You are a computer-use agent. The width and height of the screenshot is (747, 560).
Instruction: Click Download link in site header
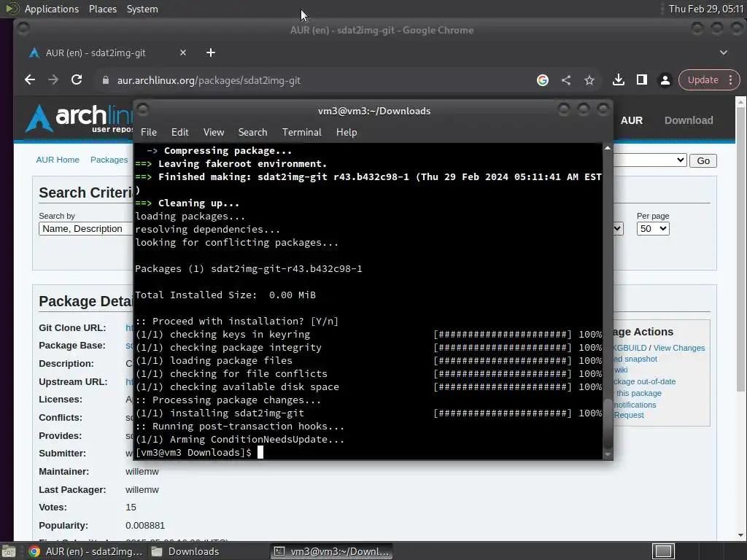689,120
